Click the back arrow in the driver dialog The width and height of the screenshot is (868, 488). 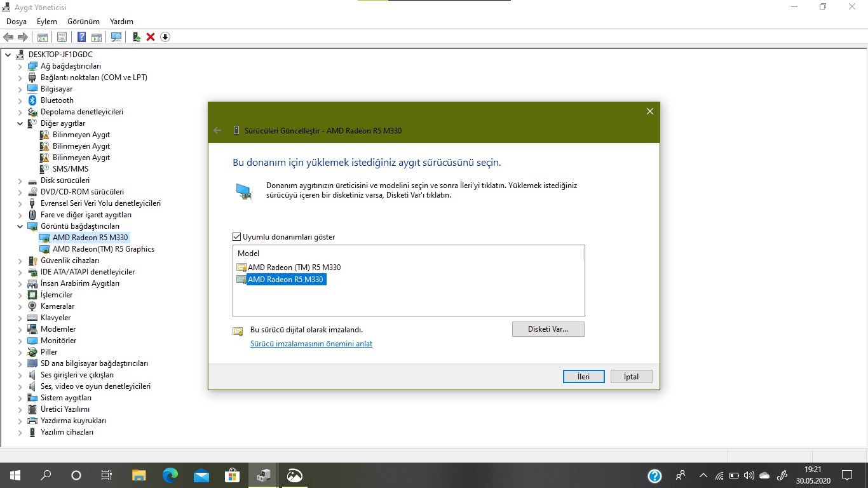click(x=217, y=130)
